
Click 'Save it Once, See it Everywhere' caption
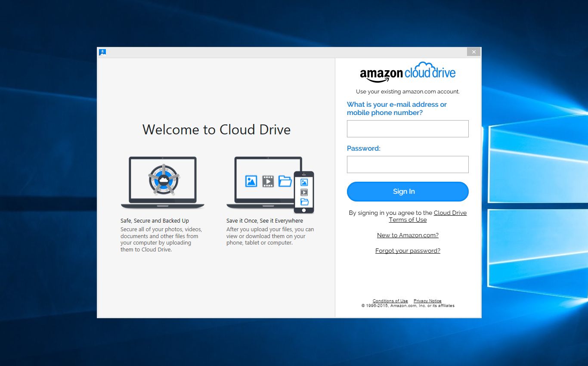click(265, 221)
